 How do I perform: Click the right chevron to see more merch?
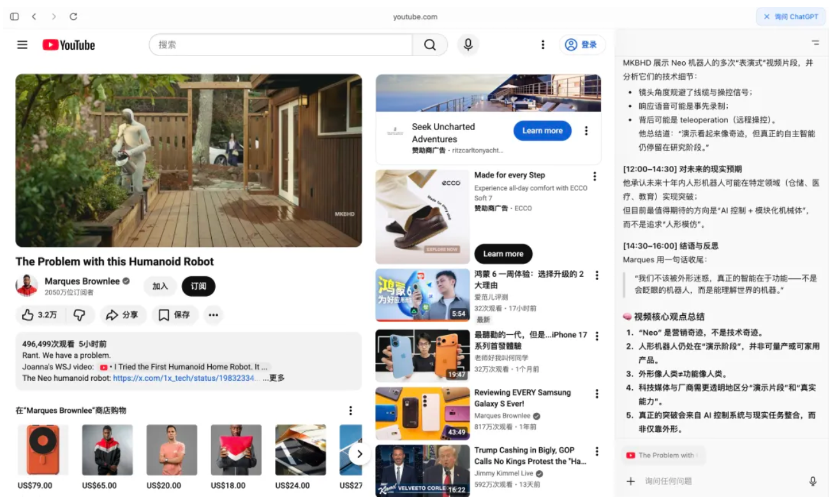360,454
